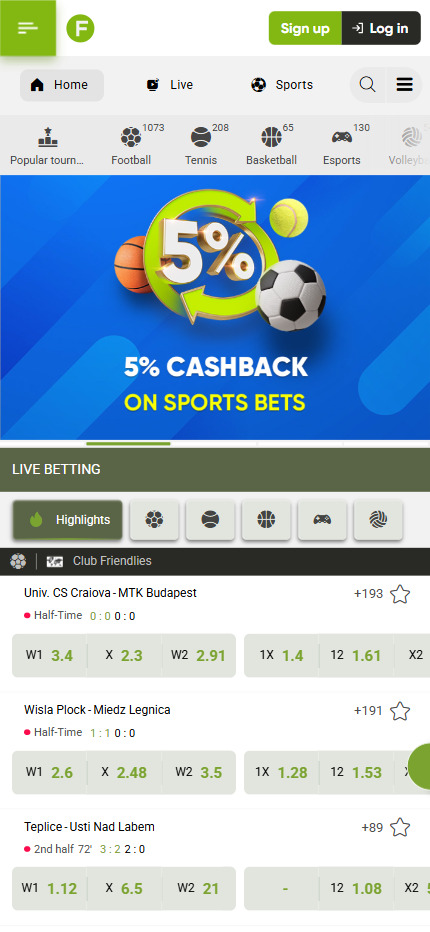
Task: Open Popular tournaments category
Action: (47, 144)
